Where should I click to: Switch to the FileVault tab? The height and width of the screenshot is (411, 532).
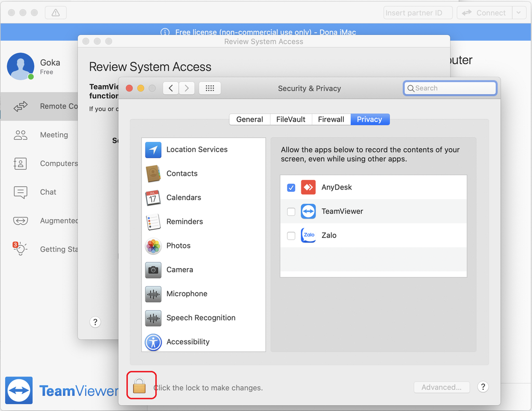point(291,120)
